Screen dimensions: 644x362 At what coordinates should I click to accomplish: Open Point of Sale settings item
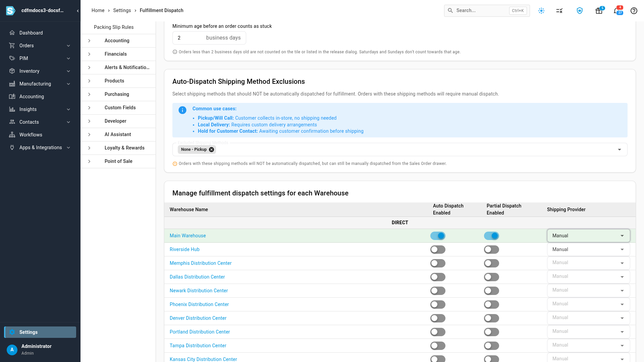[118, 161]
